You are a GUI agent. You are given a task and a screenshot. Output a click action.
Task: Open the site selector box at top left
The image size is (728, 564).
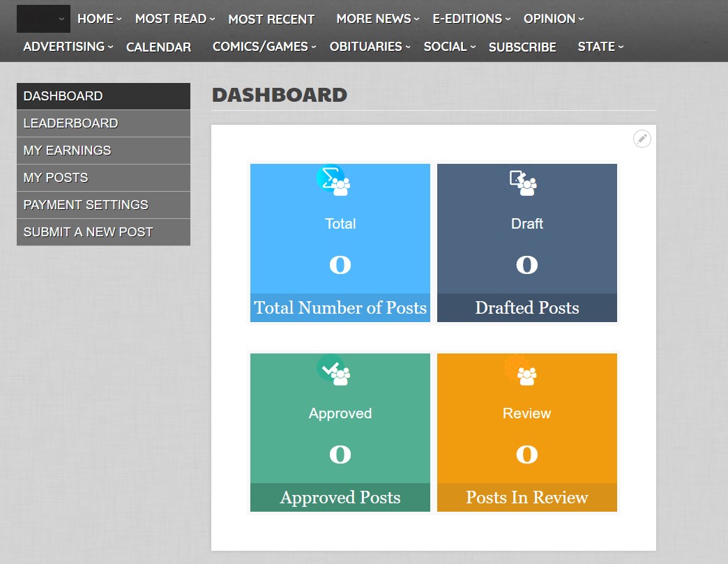pyautogui.click(x=43, y=19)
